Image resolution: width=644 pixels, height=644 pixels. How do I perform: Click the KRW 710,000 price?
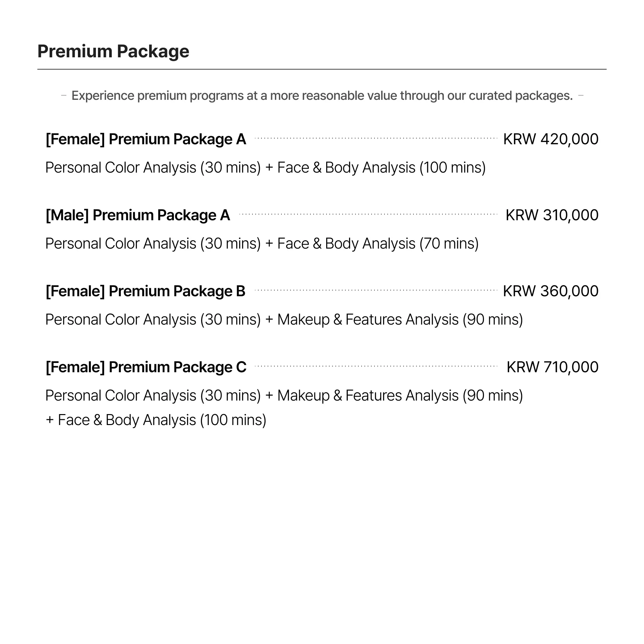coord(552,367)
